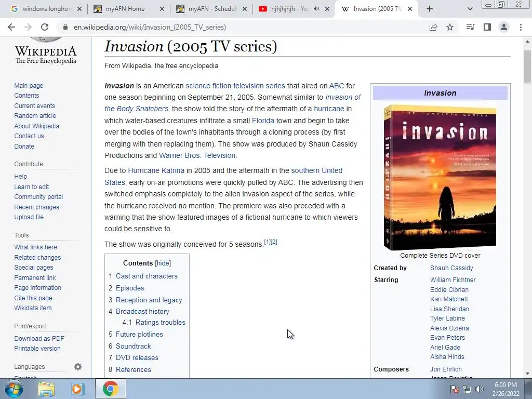Open the Chrome three-dot menu
Image resolution: width=532 pixels, height=399 pixels.
coord(521,27)
